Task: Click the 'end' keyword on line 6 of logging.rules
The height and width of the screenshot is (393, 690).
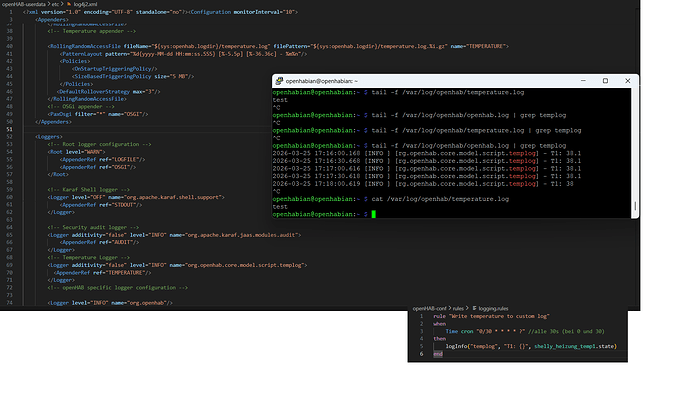Action: pos(438,354)
